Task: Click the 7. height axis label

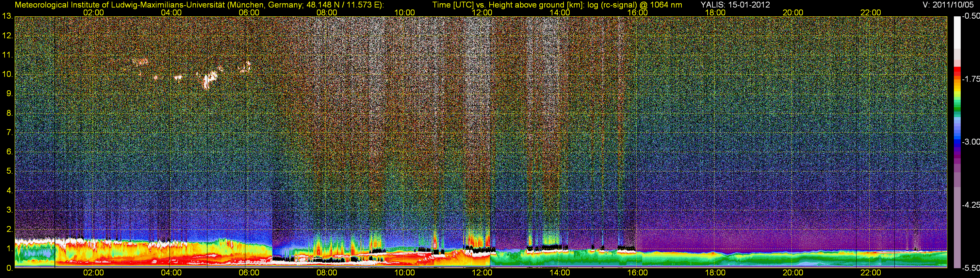Action: click(9, 132)
